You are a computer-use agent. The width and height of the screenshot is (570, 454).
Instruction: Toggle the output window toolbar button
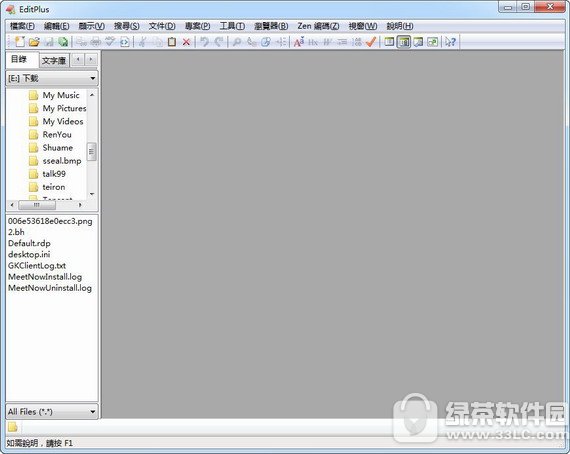[x=418, y=42]
